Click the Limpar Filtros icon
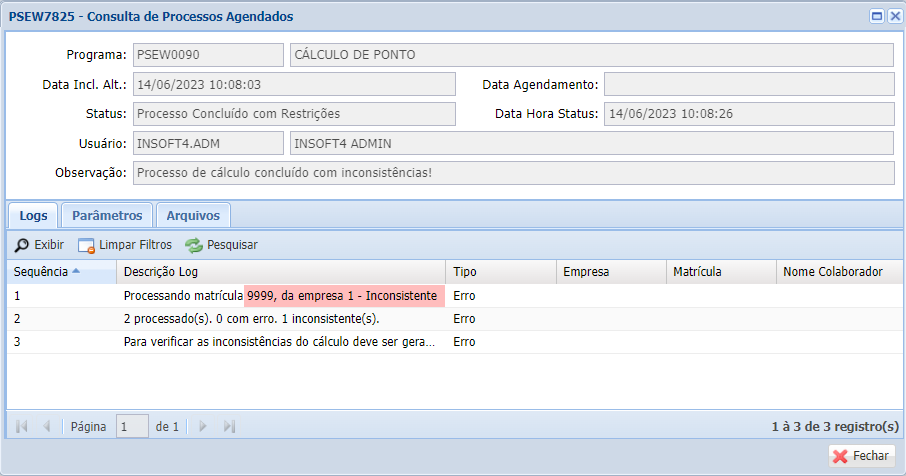The image size is (906, 476). (86, 245)
